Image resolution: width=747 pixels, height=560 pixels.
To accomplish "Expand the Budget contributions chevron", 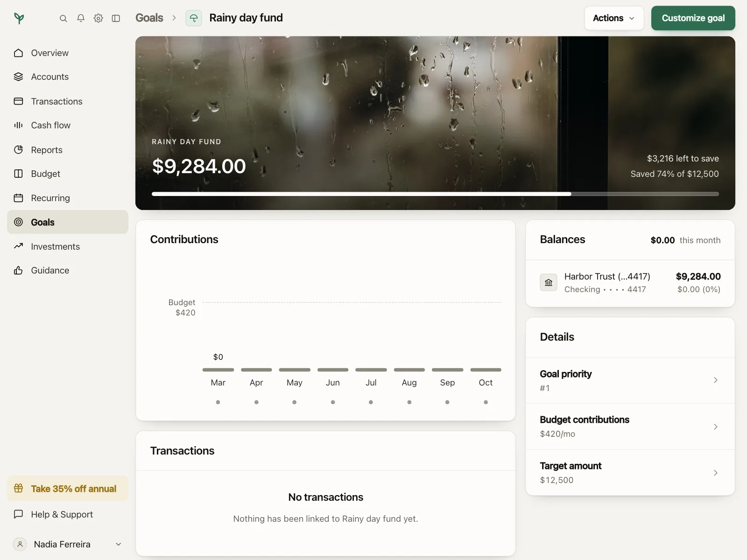I will (x=716, y=427).
